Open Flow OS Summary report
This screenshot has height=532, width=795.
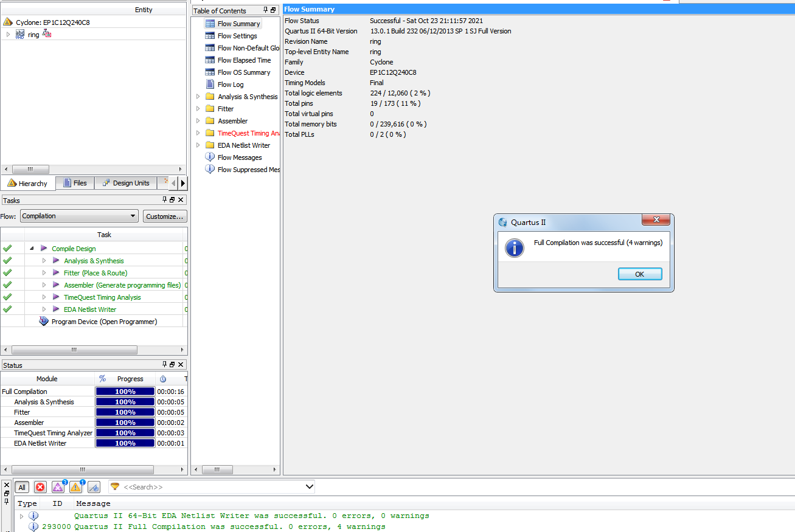238,72
